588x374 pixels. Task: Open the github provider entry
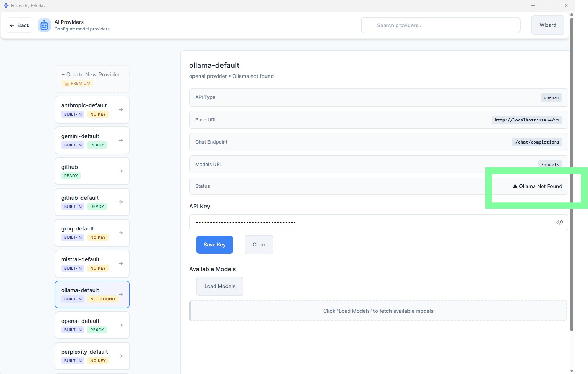tap(92, 171)
